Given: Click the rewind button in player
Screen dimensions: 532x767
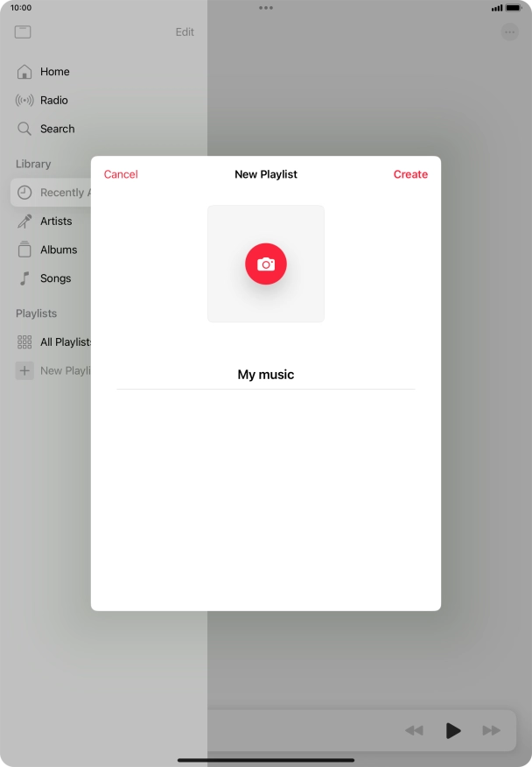Looking at the screenshot, I should (414, 730).
